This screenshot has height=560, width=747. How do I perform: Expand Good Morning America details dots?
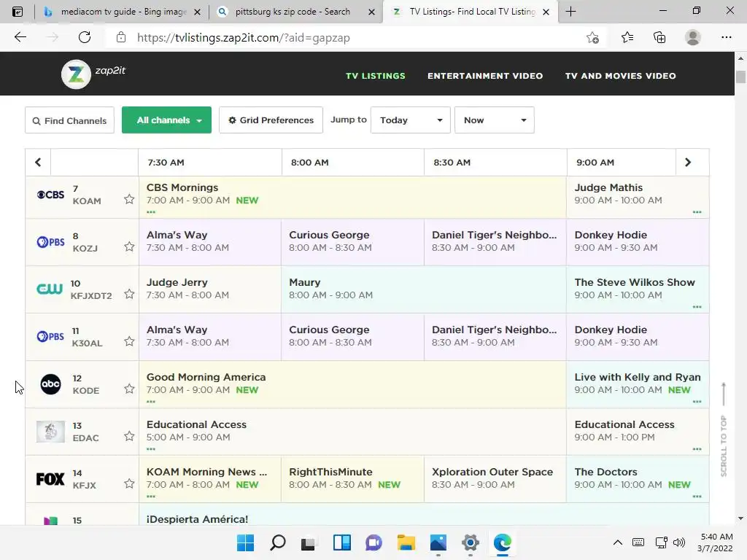[x=151, y=402]
